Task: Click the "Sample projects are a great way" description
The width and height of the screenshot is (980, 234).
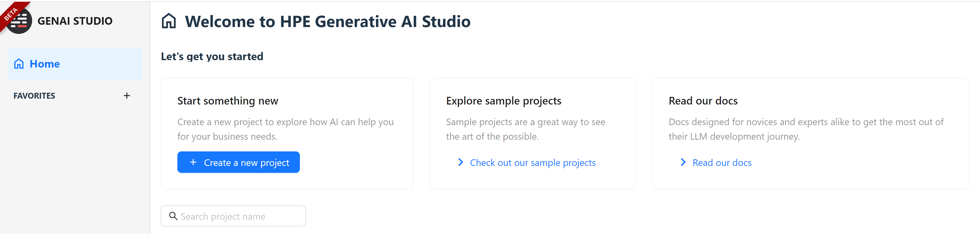Action: 525,129
